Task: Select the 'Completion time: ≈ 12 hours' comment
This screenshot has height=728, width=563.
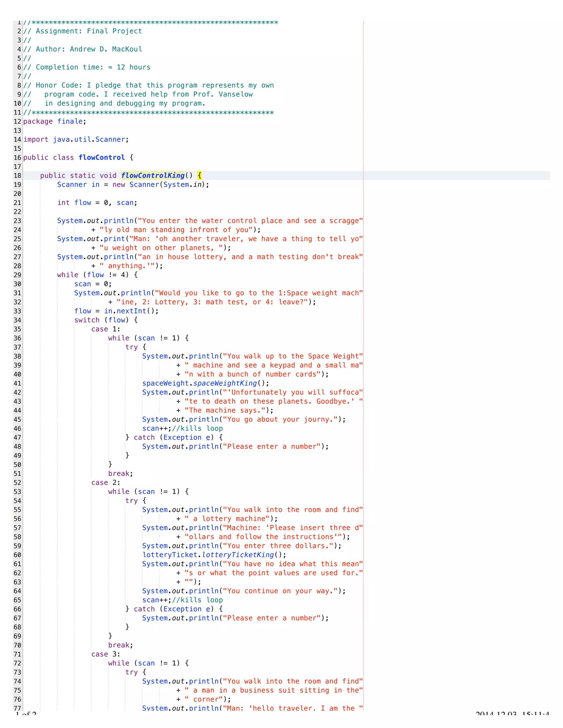Action: [x=87, y=67]
